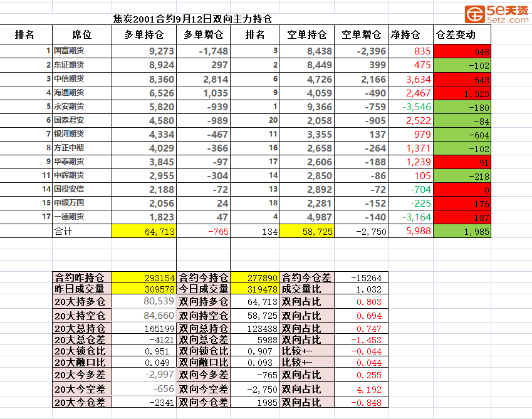Select the 20大持空仓 value 84,660
The image size is (532, 419).
(144, 316)
